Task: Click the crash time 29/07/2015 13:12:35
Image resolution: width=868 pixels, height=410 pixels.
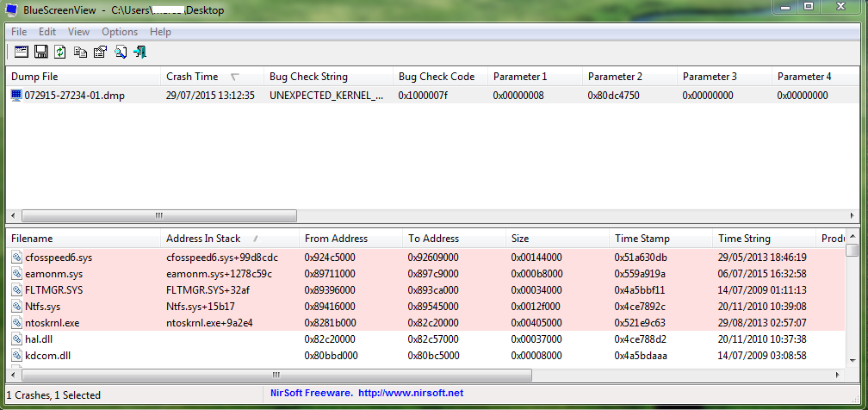Action: pyautogui.click(x=210, y=96)
